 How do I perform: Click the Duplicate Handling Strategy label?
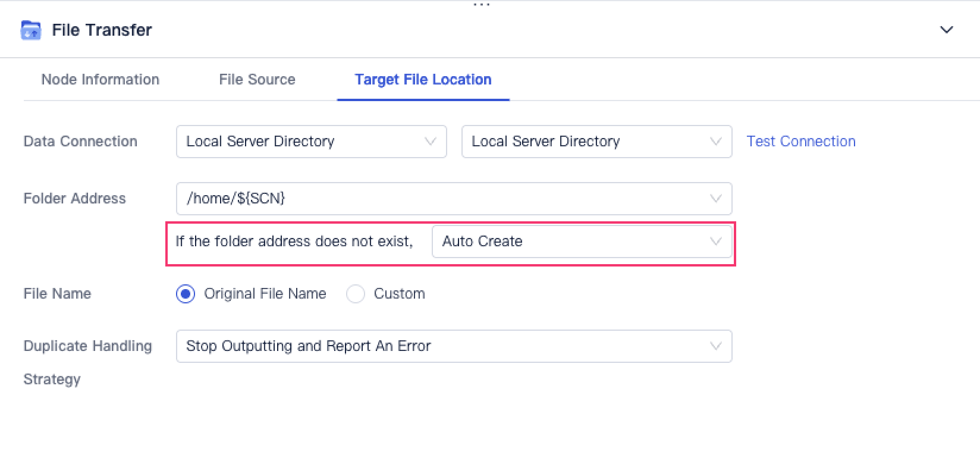point(87,362)
